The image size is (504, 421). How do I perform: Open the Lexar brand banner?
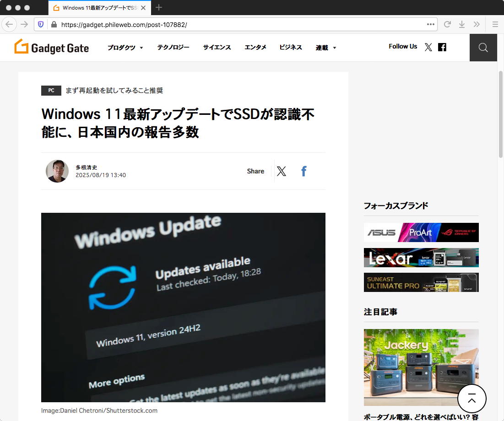(x=421, y=258)
